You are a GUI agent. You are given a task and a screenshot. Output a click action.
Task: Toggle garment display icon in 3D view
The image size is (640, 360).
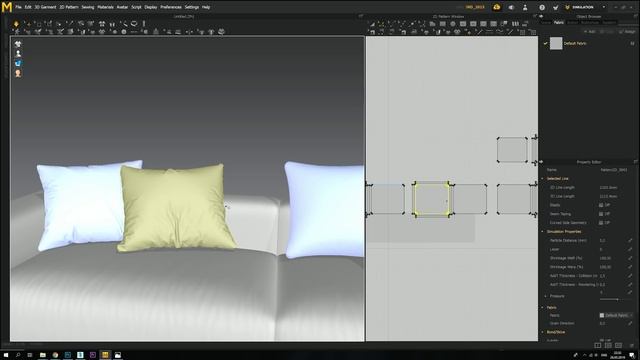pos(18,44)
